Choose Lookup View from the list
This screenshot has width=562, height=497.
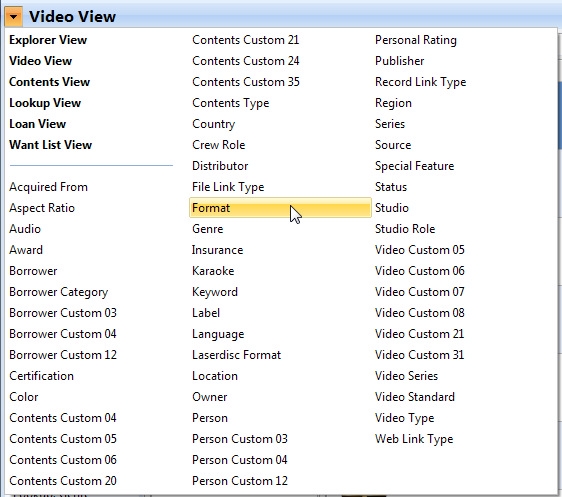click(x=45, y=103)
